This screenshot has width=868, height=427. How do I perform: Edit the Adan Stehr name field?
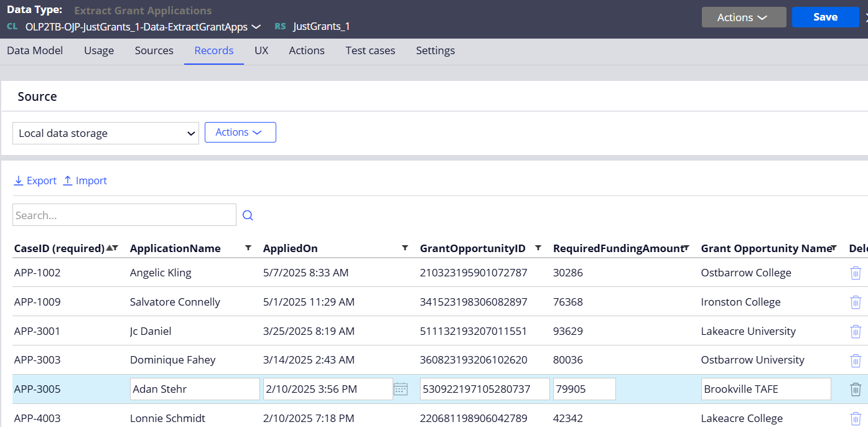195,389
